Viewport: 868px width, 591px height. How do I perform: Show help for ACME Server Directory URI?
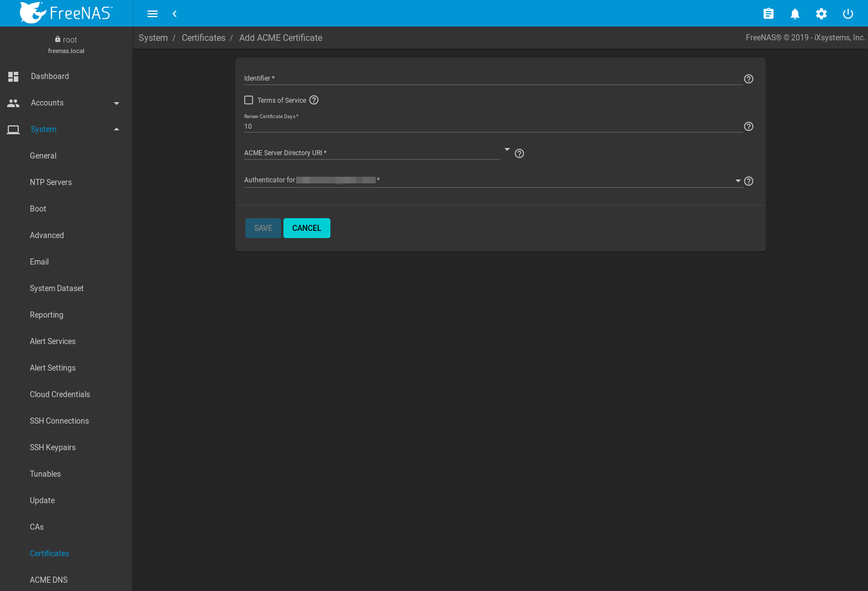519,154
